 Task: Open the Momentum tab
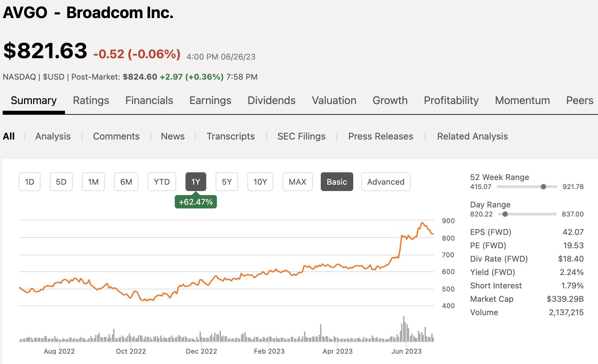[522, 100]
